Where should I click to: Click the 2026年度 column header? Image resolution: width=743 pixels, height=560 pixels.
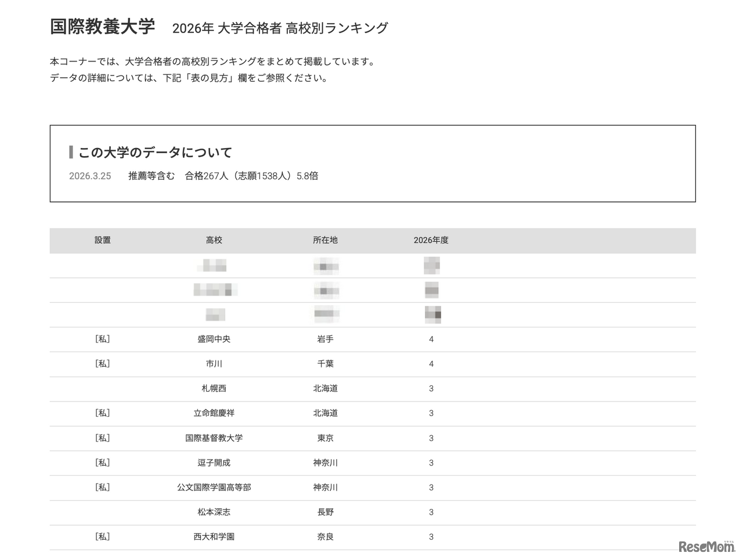(x=431, y=240)
